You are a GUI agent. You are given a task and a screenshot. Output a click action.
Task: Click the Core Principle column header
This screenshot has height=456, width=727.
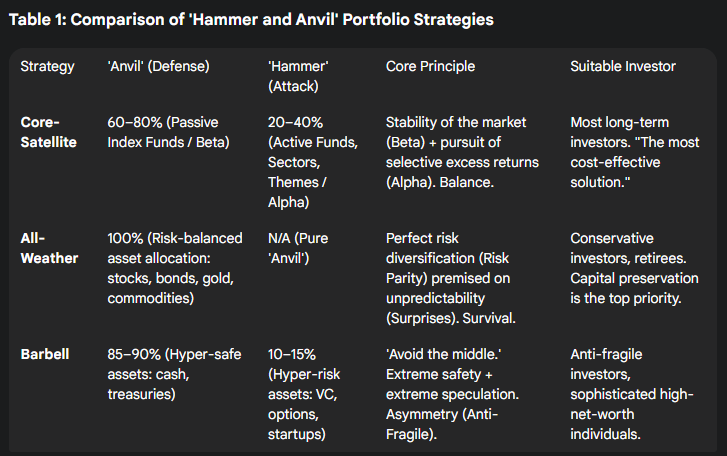point(430,67)
